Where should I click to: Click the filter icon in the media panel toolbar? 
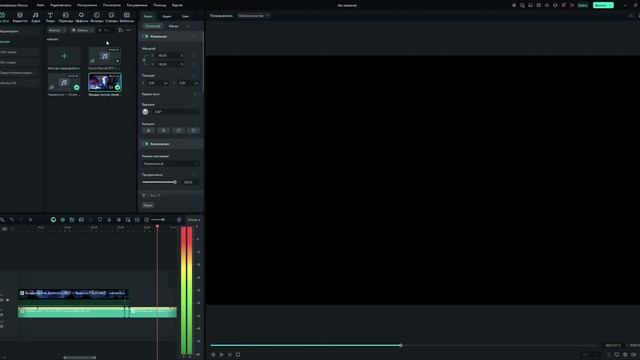120,30
